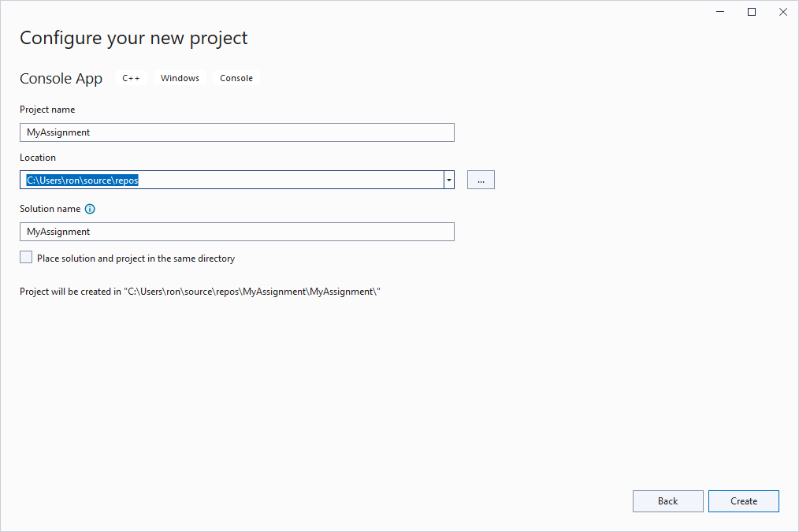
Task: Select the Console project type tag
Action: click(236, 77)
